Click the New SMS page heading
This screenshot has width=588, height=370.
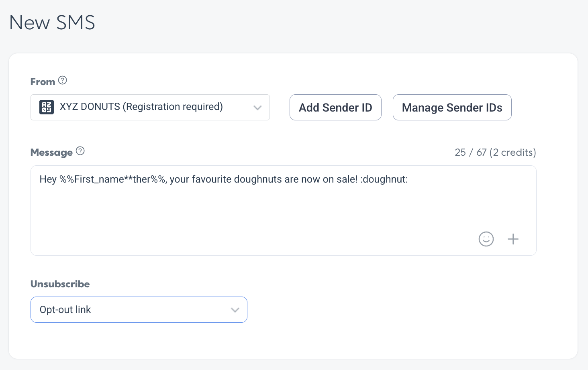point(52,22)
